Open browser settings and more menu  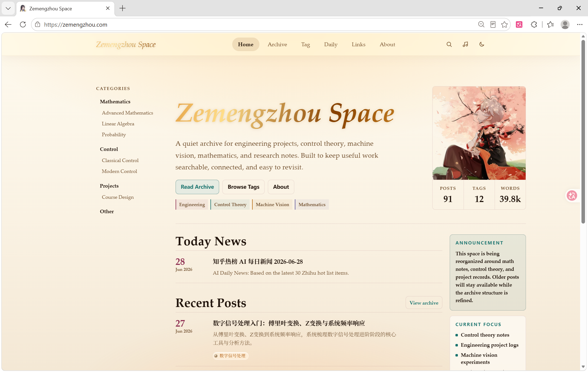pos(580,24)
